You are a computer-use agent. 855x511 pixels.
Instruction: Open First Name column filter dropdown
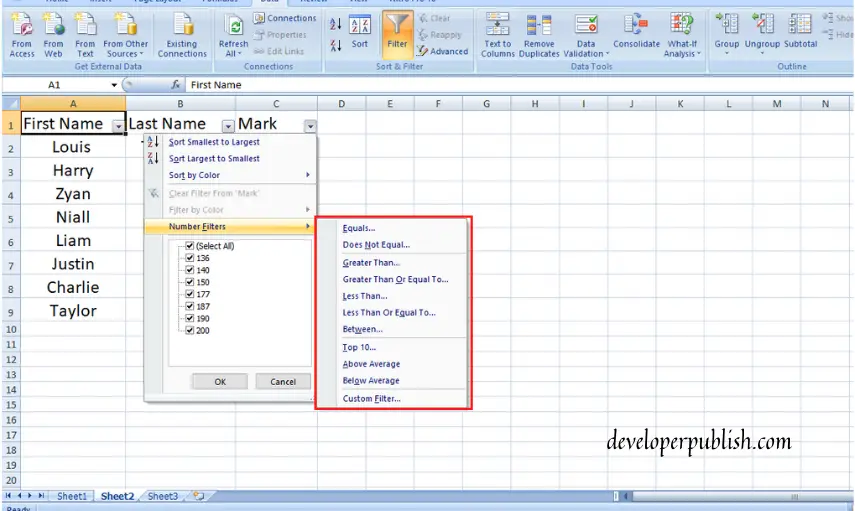point(118,126)
